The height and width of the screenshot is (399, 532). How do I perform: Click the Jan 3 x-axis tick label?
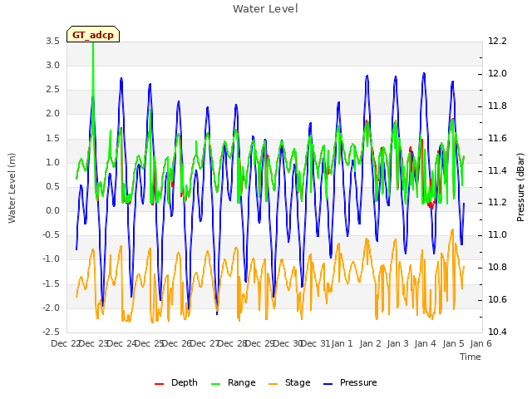click(x=397, y=343)
